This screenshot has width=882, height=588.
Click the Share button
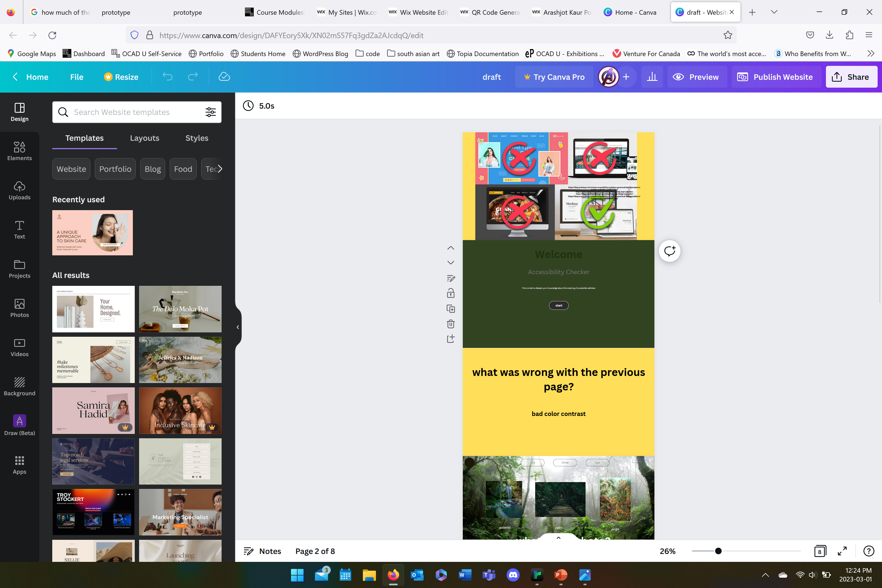[x=851, y=77]
